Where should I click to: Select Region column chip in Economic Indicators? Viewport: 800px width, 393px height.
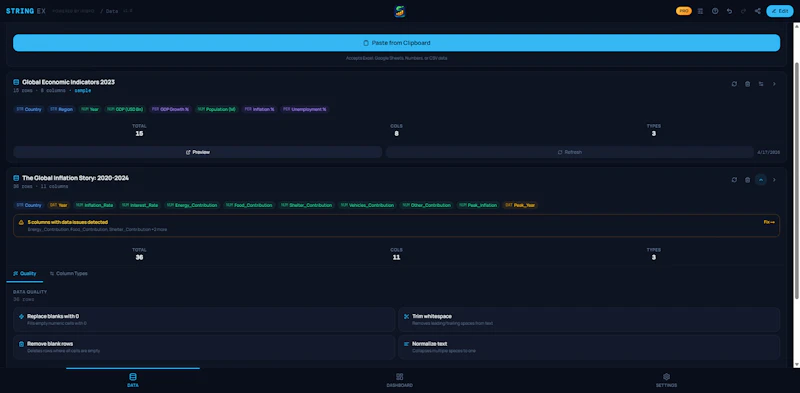[x=61, y=109]
